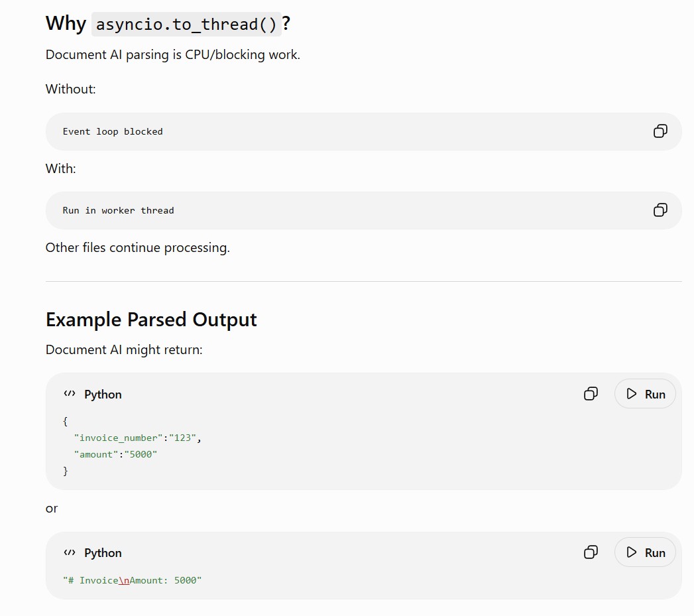This screenshot has height=616, width=694.
Task: Copy the "# Invoice\nAmount" code block
Action: [591, 552]
